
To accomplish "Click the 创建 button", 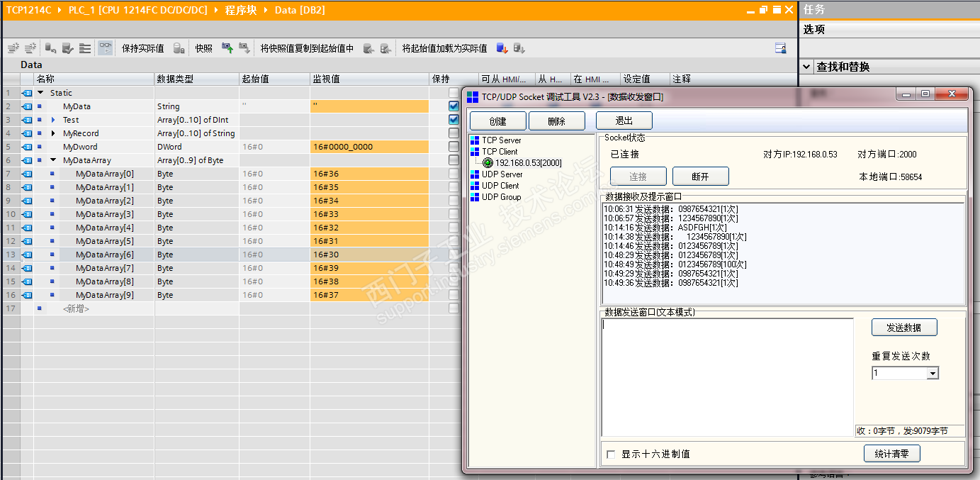I will 498,121.
